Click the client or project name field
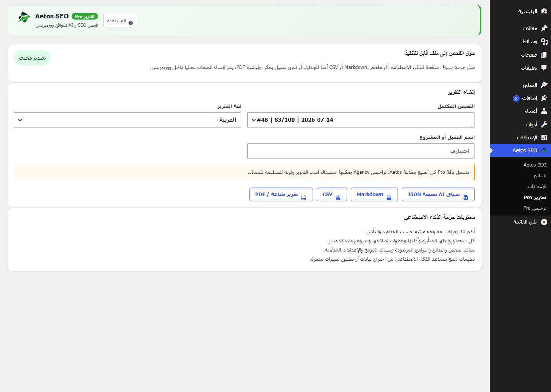The width and height of the screenshot is (551, 392). pyautogui.click(x=361, y=151)
